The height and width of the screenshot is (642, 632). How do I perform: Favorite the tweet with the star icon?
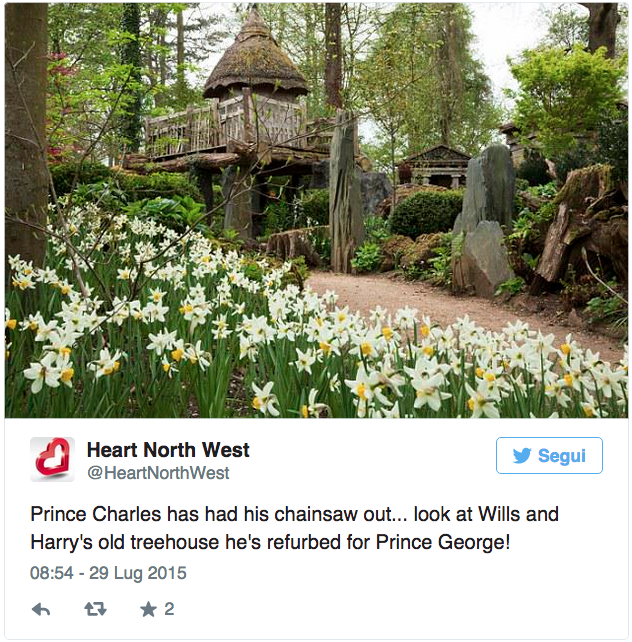(x=148, y=609)
